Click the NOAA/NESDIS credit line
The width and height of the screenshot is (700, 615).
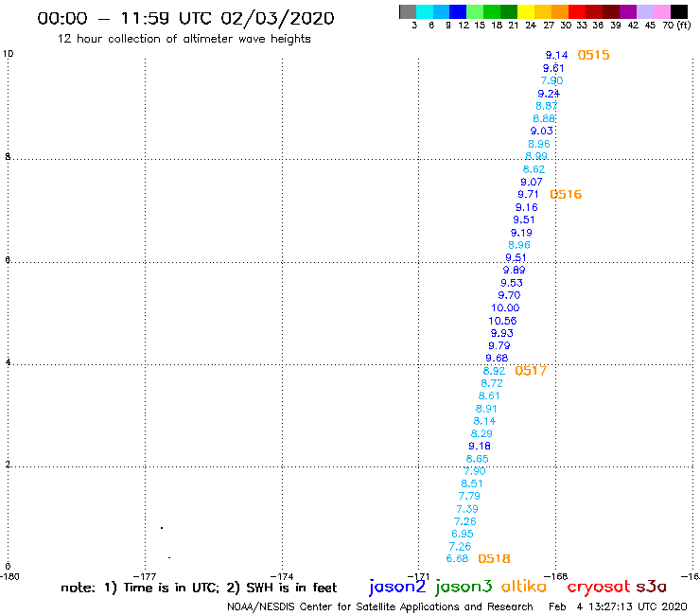point(380,607)
